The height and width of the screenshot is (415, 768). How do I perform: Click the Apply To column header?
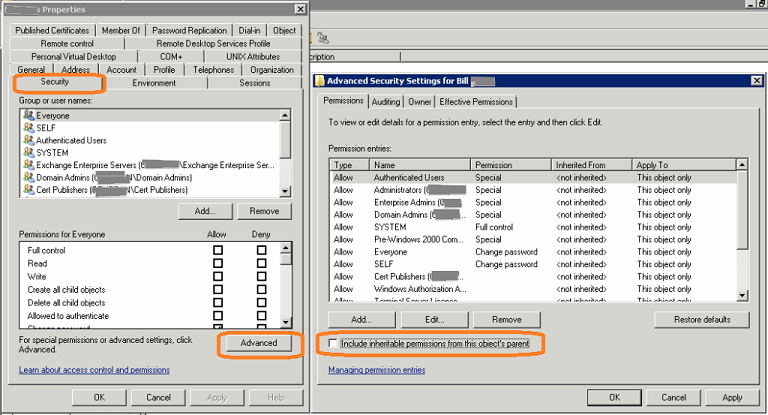coord(684,165)
